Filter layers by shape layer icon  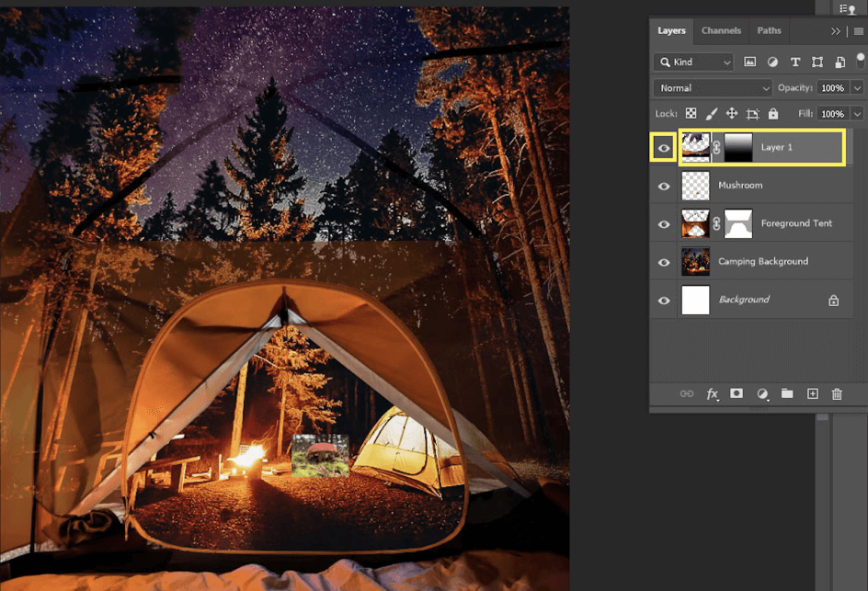pos(817,62)
